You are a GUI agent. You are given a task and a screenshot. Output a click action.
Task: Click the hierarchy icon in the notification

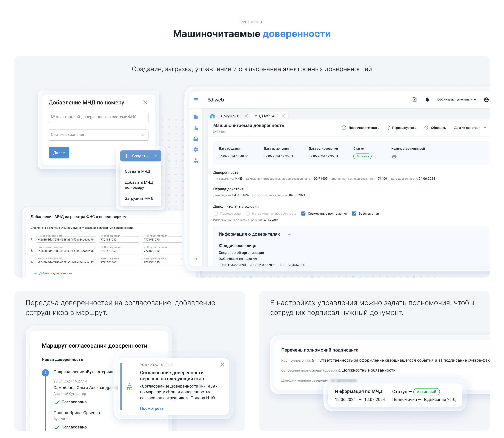tap(130, 386)
